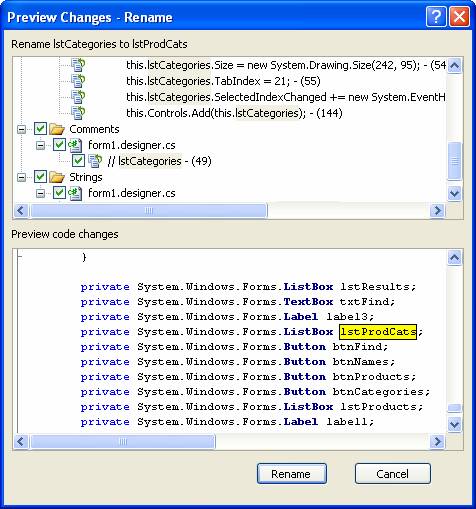Click the reference icon beside the TabIndex line

point(78,81)
